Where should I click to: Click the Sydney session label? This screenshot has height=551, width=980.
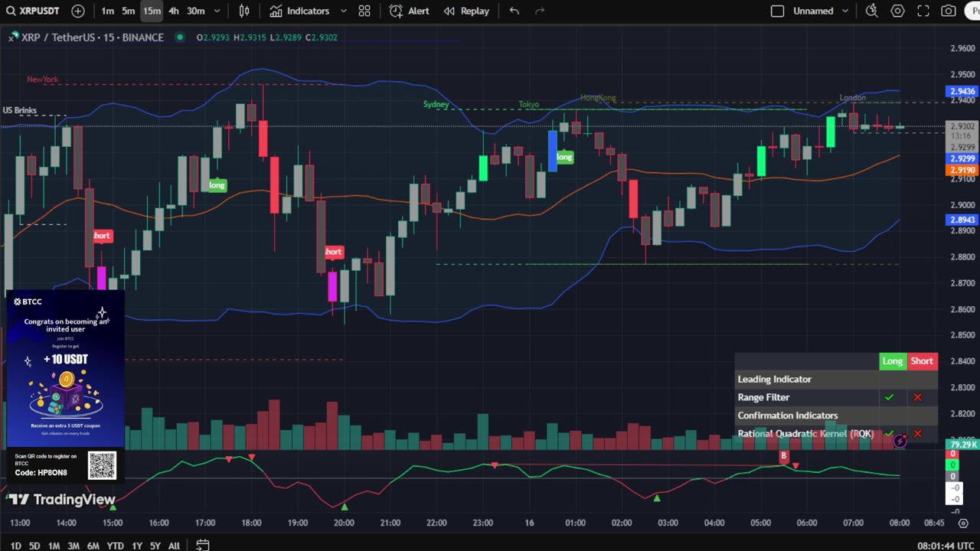[436, 104]
